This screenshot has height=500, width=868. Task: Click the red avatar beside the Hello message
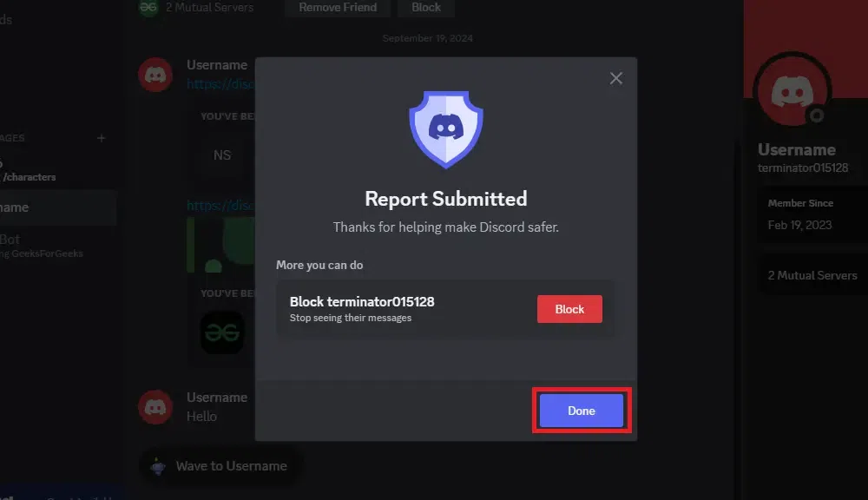[x=155, y=407]
